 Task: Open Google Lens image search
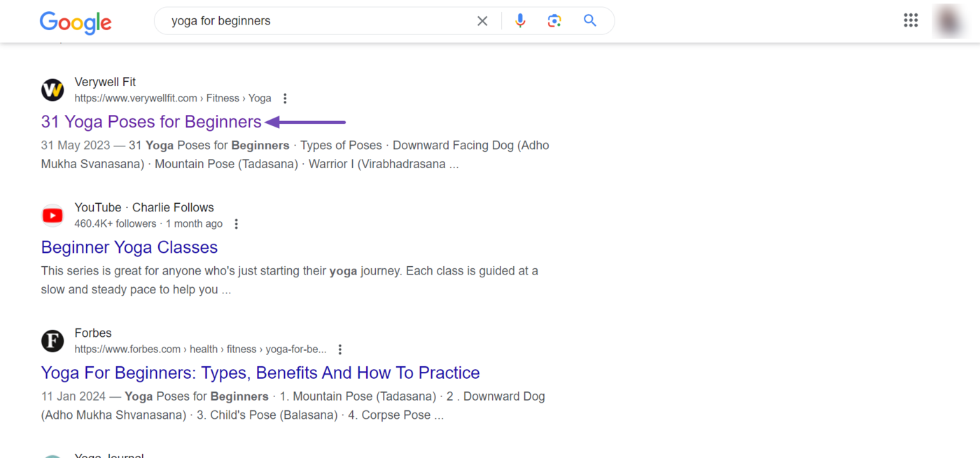pos(554,21)
